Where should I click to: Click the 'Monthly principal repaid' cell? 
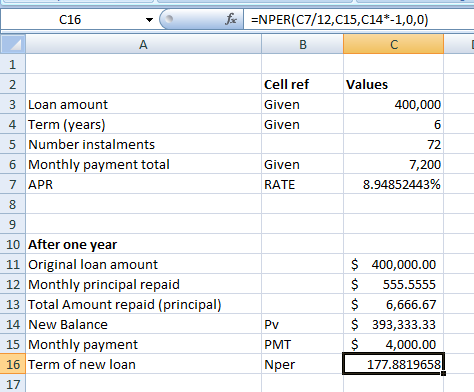coord(143,284)
